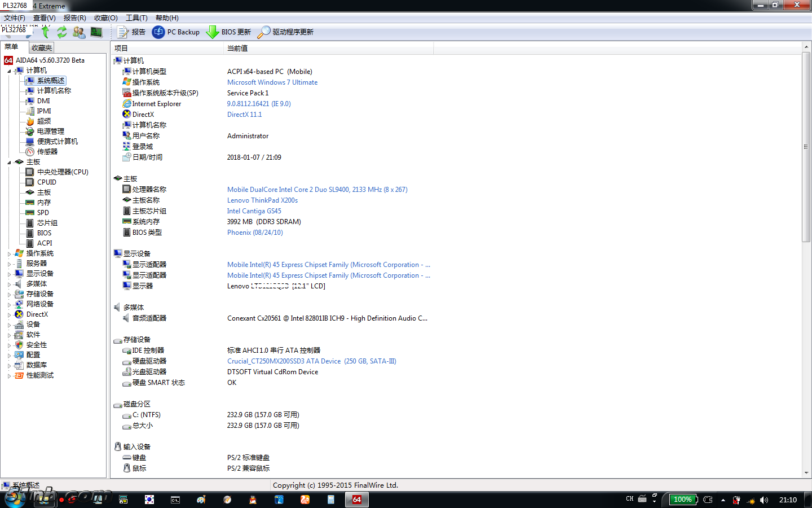Click the 当前值 column header

237,49
